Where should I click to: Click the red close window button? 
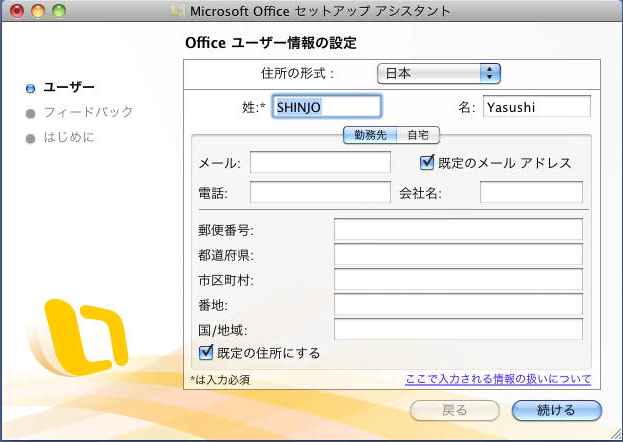click(17, 11)
